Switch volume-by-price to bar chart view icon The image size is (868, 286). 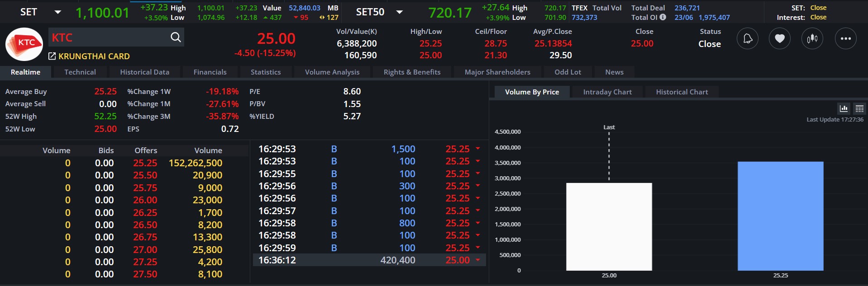pos(844,108)
